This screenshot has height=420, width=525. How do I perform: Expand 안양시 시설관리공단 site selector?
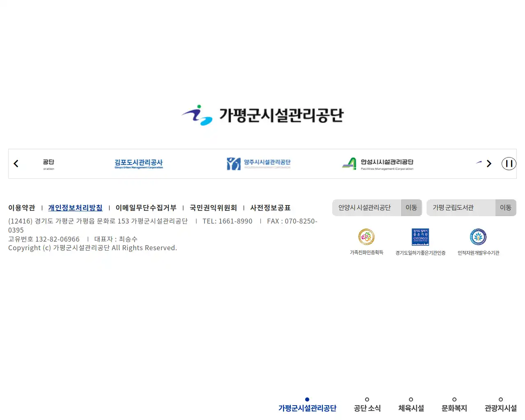(367, 208)
